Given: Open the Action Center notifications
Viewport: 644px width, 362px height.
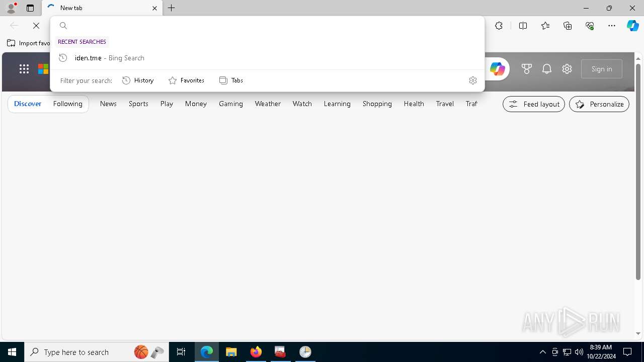Looking at the screenshot, I should [x=627, y=352].
